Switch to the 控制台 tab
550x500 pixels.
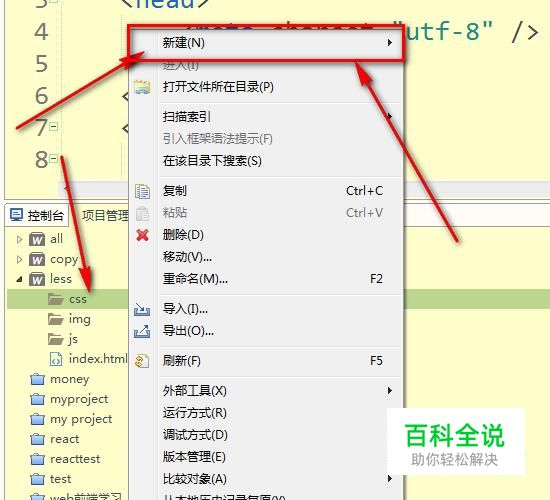coord(37,215)
